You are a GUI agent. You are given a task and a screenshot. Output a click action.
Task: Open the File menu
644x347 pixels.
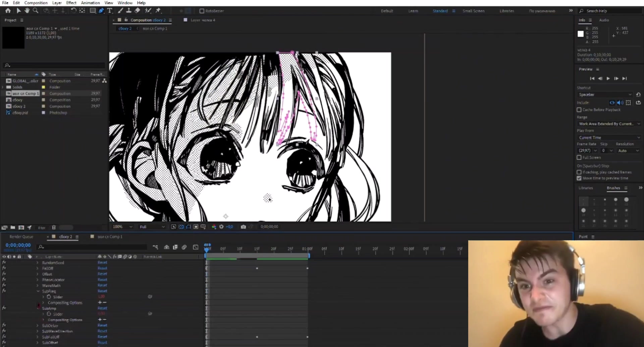point(5,3)
